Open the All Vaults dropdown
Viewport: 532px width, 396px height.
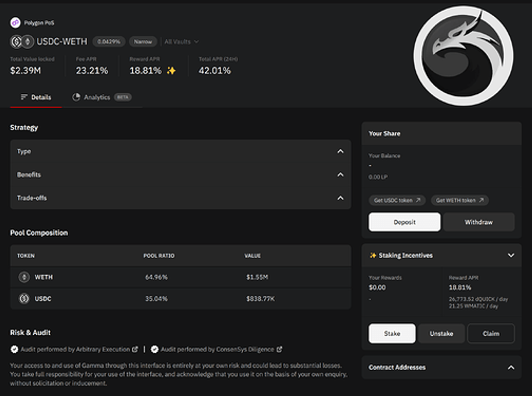coord(181,42)
